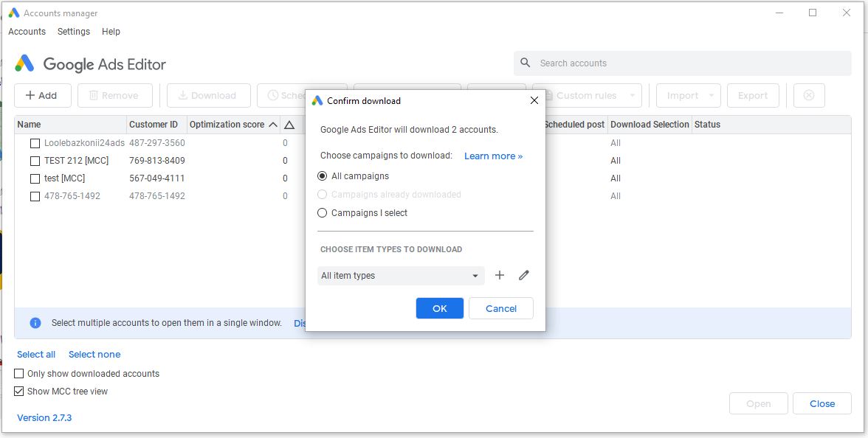Click in the Search accounts field

(x=683, y=63)
